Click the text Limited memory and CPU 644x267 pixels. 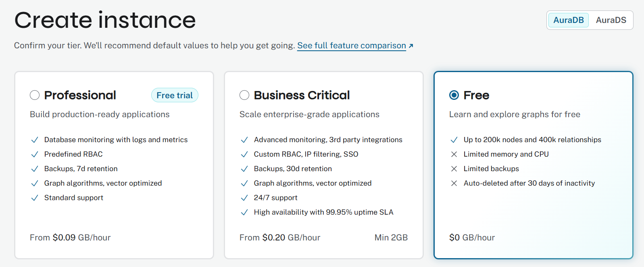506,154
